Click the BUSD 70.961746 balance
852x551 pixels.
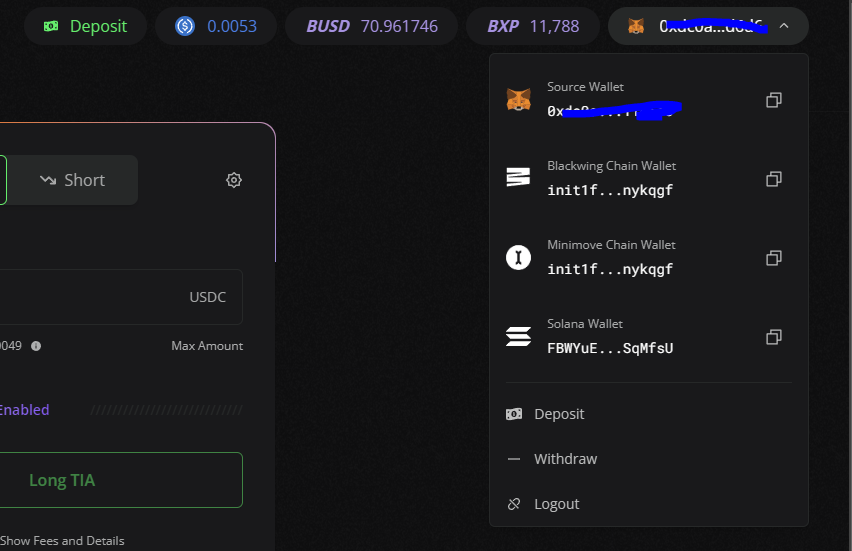click(372, 26)
